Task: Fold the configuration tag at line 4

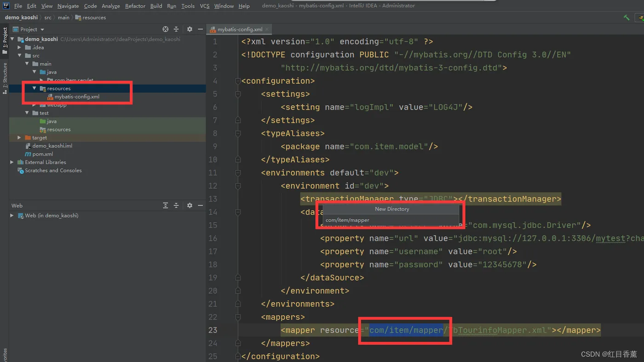Action: point(238,81)
